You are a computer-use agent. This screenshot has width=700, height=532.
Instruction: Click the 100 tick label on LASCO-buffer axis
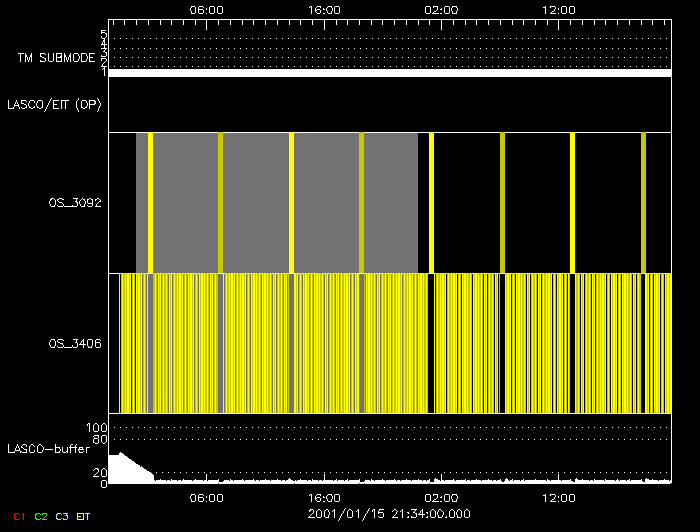pos(102,428)
